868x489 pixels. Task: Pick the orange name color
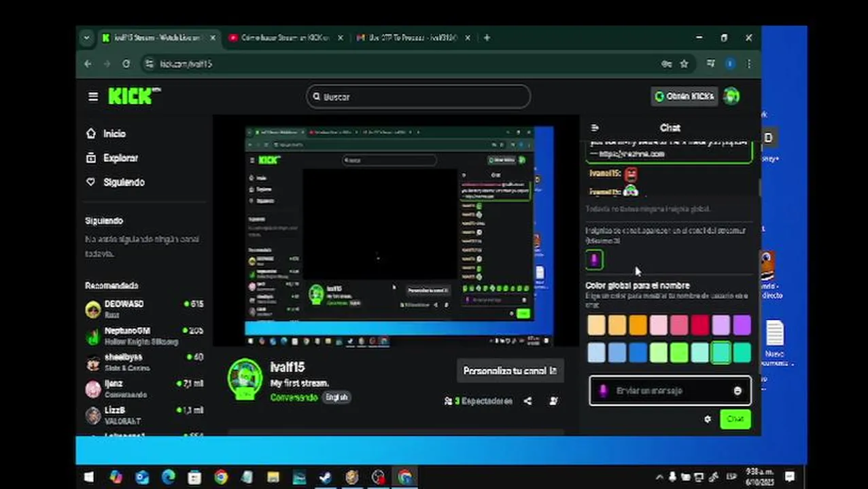click(x=638, y=325)
